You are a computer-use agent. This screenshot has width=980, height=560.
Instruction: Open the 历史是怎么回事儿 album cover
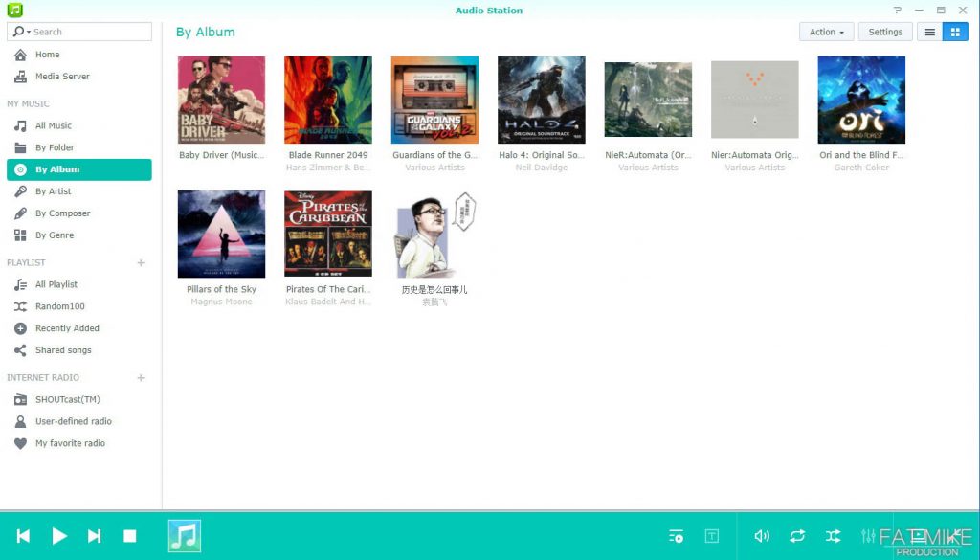(x=435, y=235)
